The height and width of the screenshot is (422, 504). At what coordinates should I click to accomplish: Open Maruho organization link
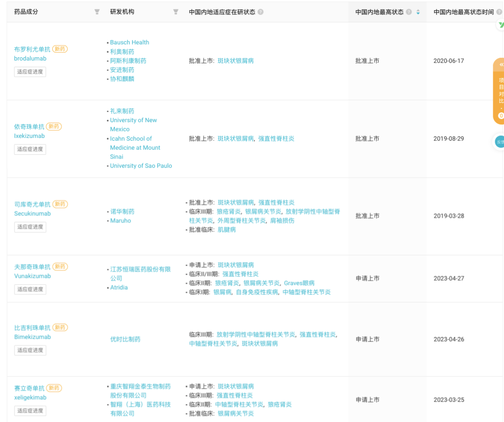pyautogui.click(x=120, y=221)
